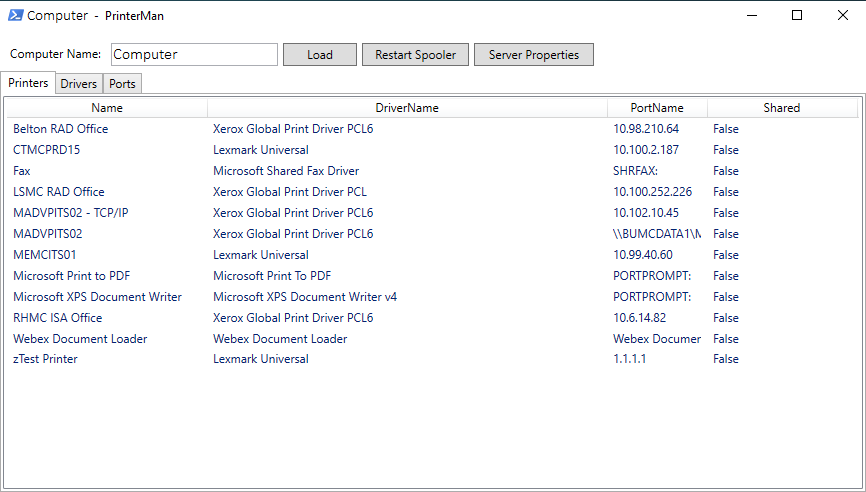Image resolution: width=866 pixels, height=492 pixels.
Task: Click port 10.6.14.82
Action: click(640, 318)
